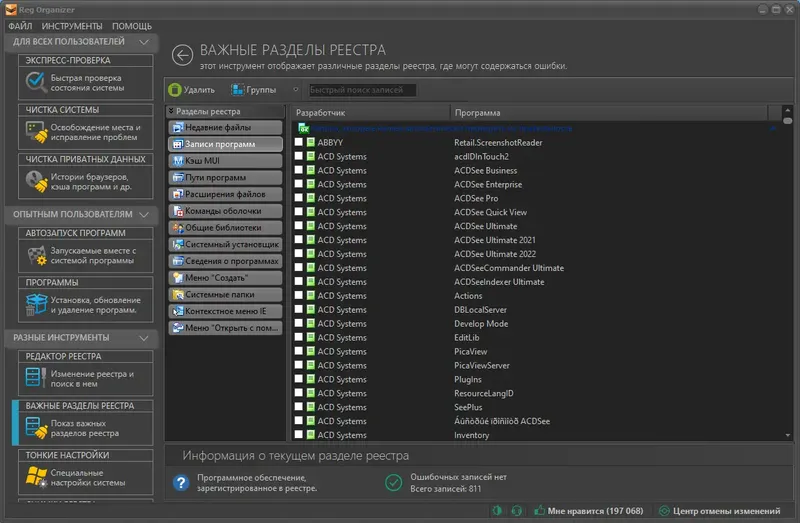Click the Центр отмены изменений link
The width and height of the screenshot is (800, 523).
pos(727,511)
